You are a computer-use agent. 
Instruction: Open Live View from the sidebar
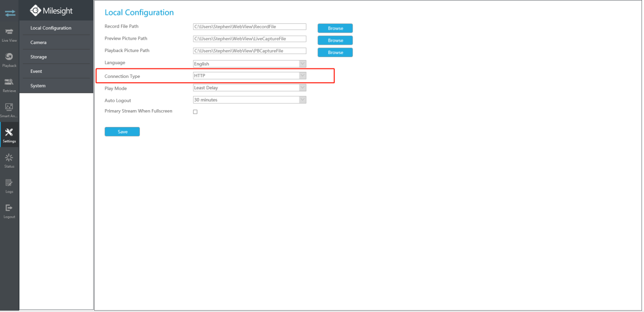pos(9,34)
